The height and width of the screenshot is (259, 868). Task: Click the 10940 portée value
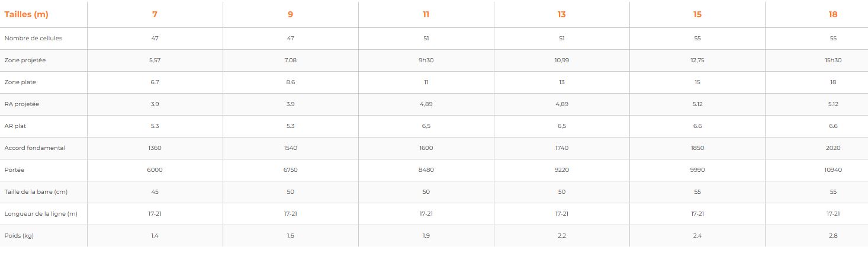pyautogui.click(x=833, y=170)
